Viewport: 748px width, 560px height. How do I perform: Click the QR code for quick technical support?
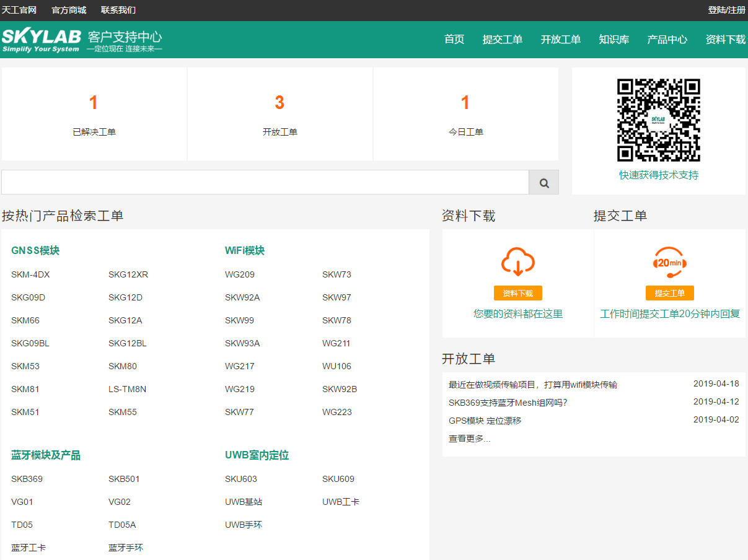[658, 119]
